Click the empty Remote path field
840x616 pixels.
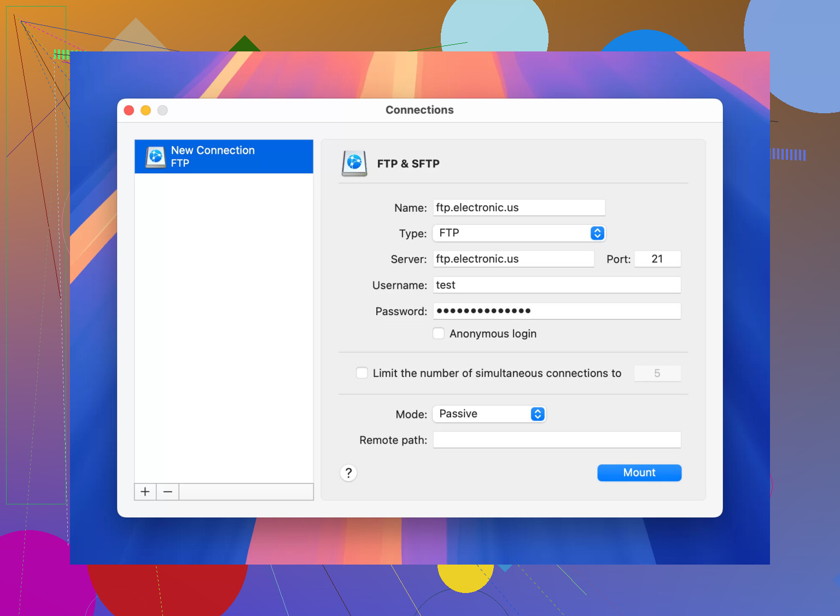pos(557,440)
